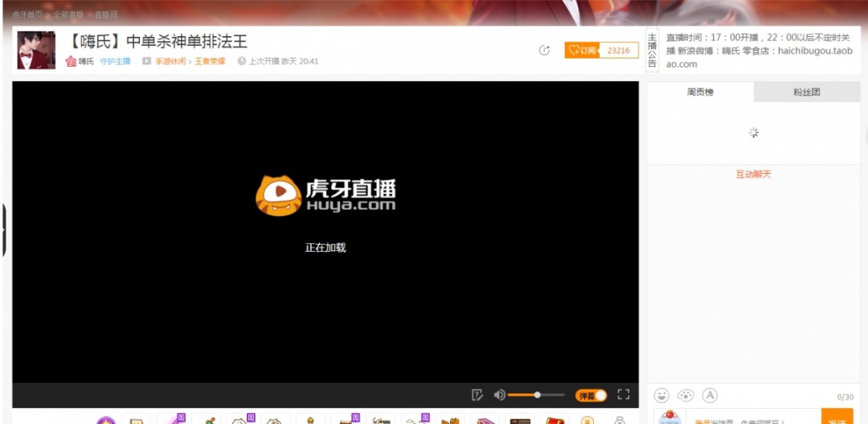Open the 手游休闲 category link
This screenshot has height=424, width=868.
[x=170, y=61]
